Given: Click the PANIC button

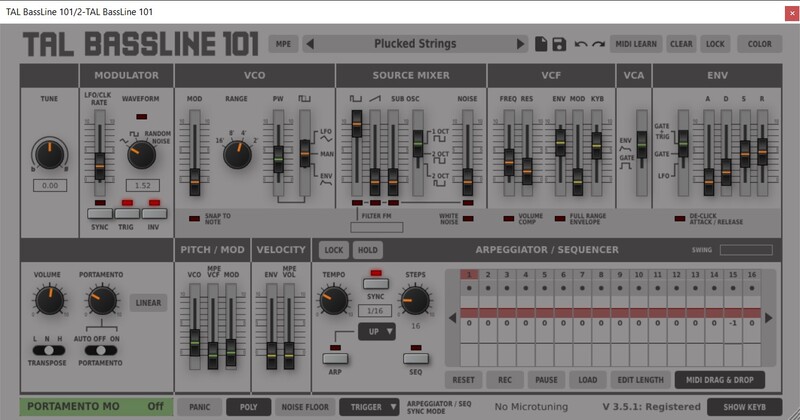Looking at the screenshot, I should (x=199, y=407).
